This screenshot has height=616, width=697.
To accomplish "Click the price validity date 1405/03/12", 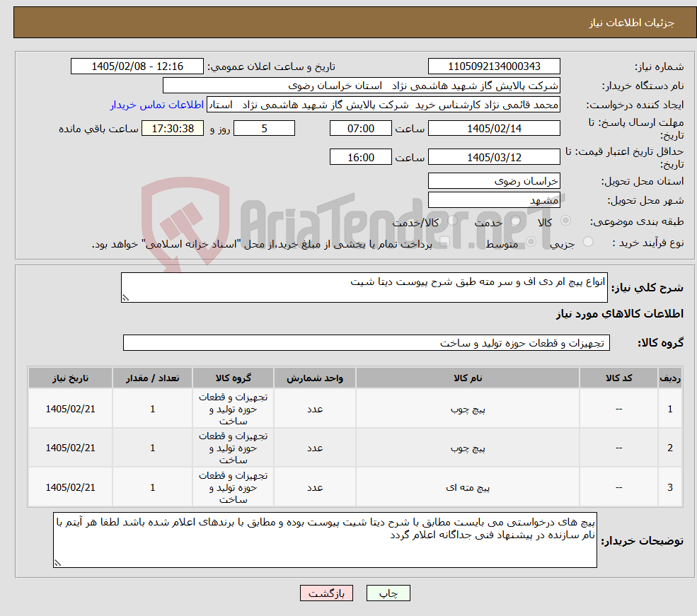I will pyautogui.click(x=494, y=157).
